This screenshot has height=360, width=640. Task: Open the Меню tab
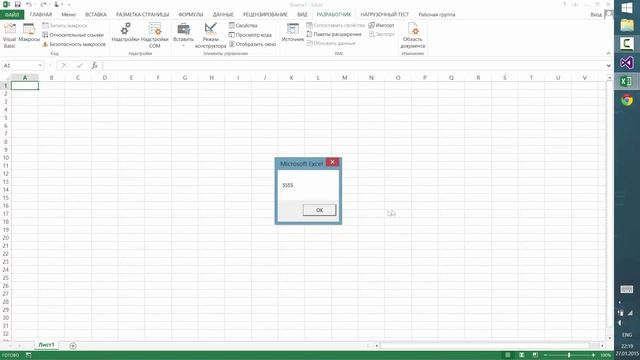tap(68, 14)
